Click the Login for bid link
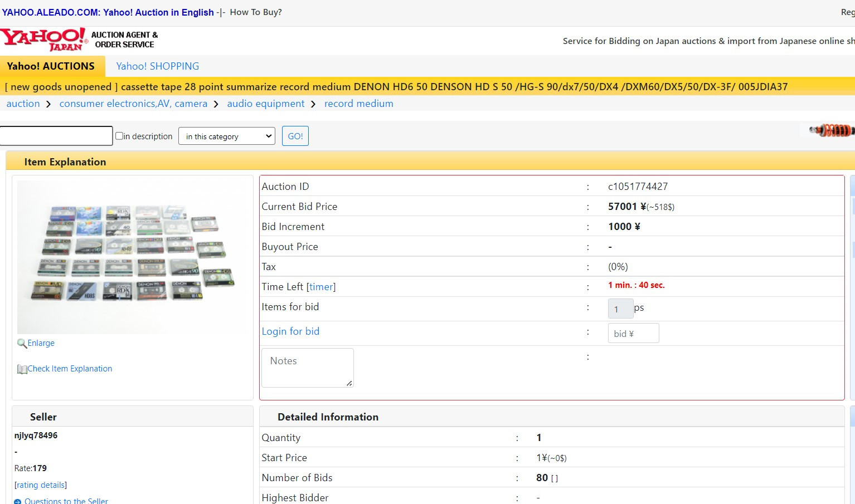 [290, 331]
